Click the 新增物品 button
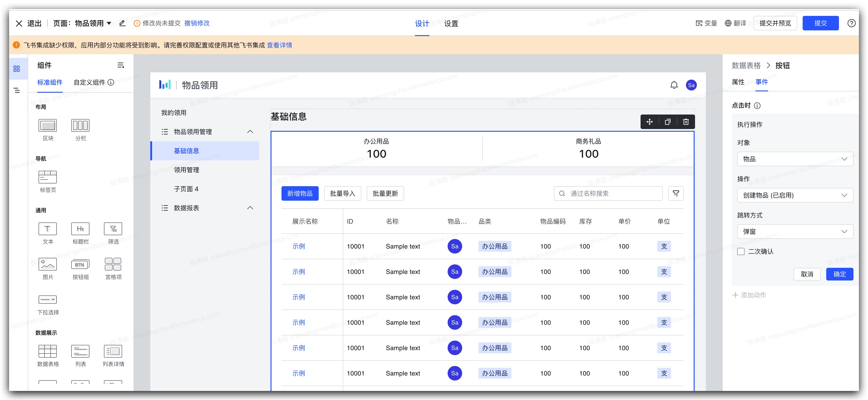 point(300,193)
